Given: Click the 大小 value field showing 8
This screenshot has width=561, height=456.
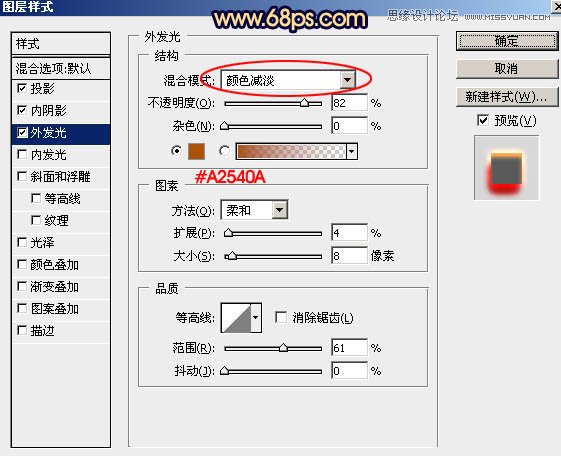Looking at the screenshot, I should coord(349,256).
